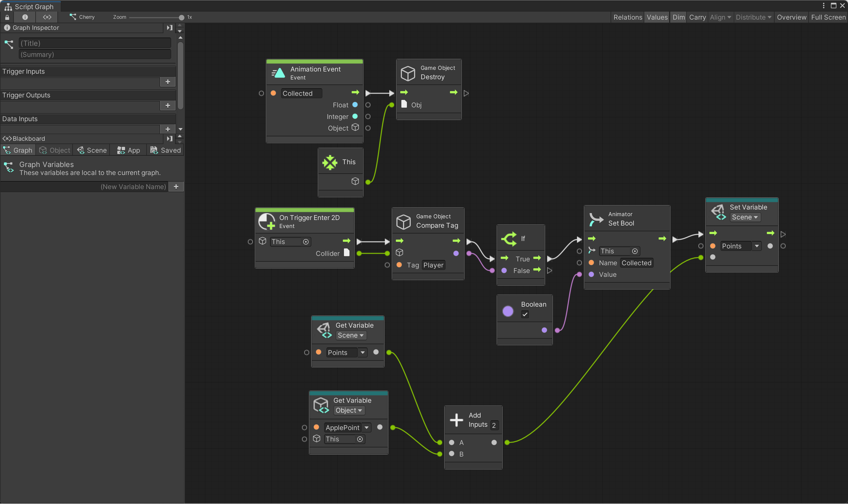Toggle the Values display option
This screenshot has width=848, height=504.
pyautogui.click(x=657, y=17)
